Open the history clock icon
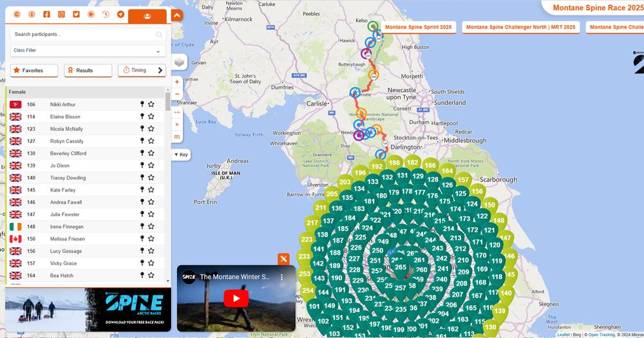The width and height of the screenshot is (644, 338). click(106, 14)
